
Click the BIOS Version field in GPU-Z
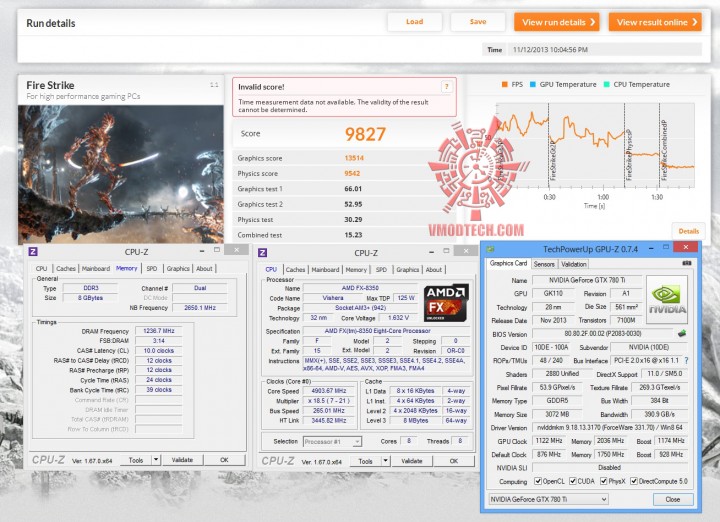click(603, 333)
